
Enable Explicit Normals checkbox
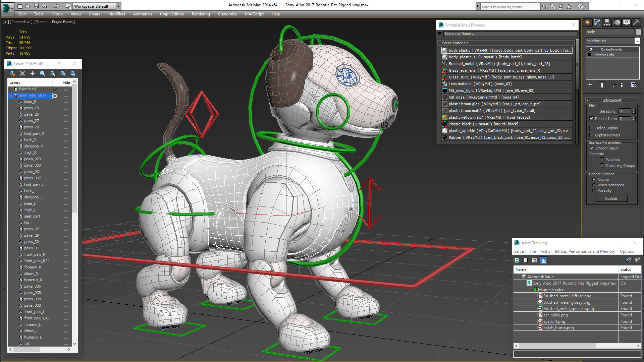592,135
